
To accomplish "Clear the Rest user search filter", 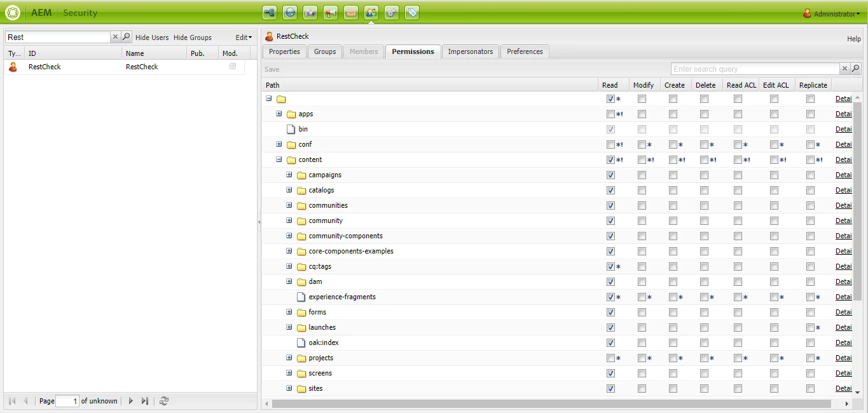I will point(115,37).
